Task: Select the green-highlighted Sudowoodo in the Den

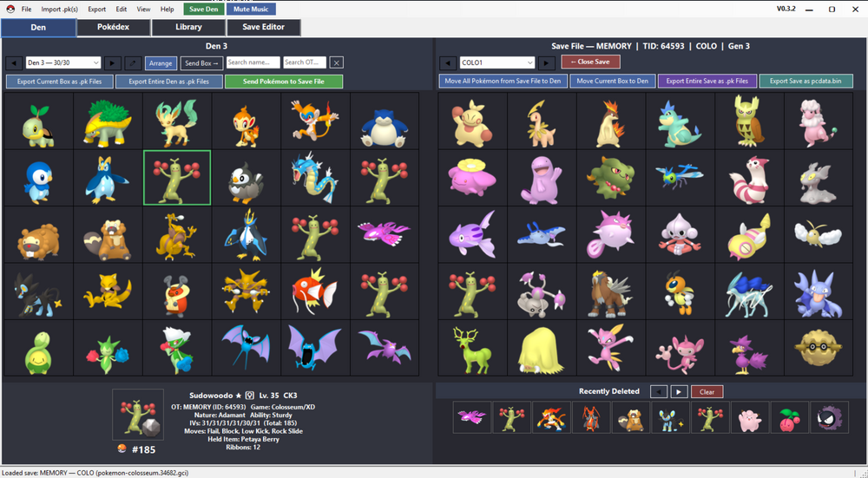Action: coord(177,178)
